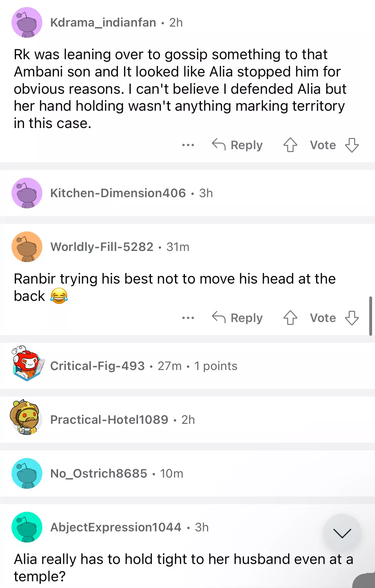
Task: Open more options on Kdrama_indianfan's comment
Action: tap(188, 145)
